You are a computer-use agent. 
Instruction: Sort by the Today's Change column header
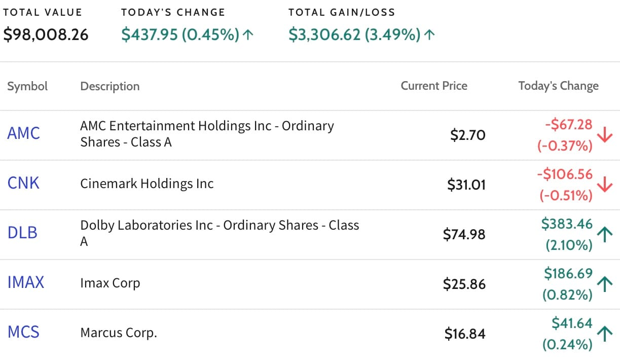pyautogui.click(x=559, y=86)
